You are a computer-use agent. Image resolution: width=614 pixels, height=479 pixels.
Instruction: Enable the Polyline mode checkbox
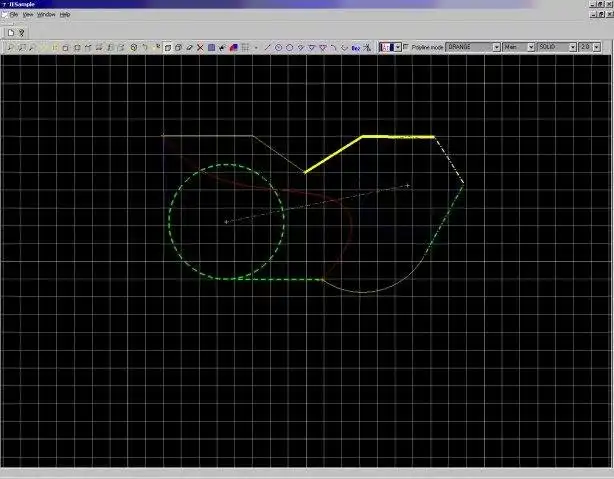[406, 47]
